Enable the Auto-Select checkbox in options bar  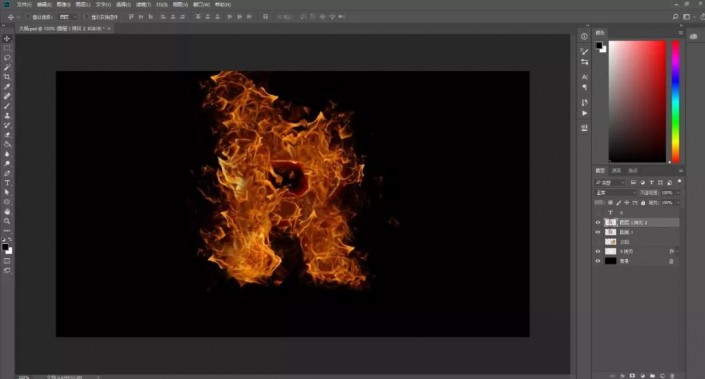27,17
